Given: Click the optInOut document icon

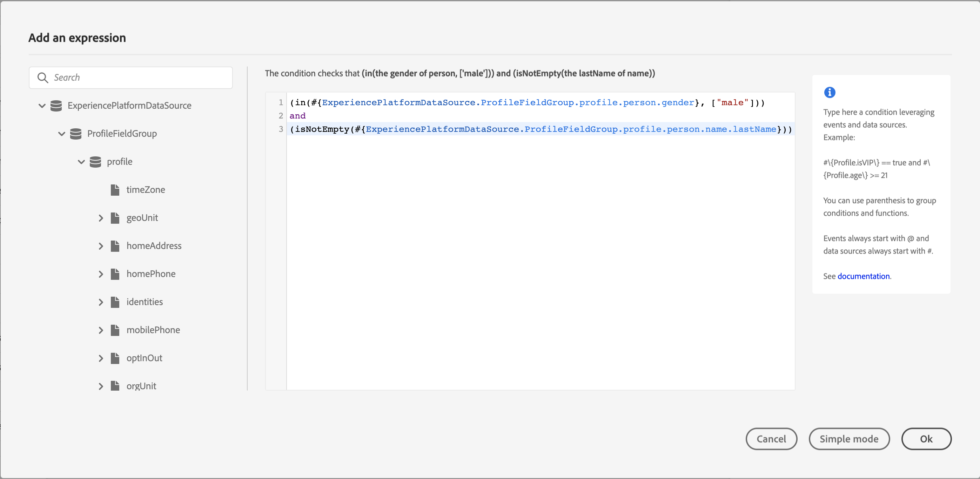Looking at the screenshot, I should (x=116, y=358).
